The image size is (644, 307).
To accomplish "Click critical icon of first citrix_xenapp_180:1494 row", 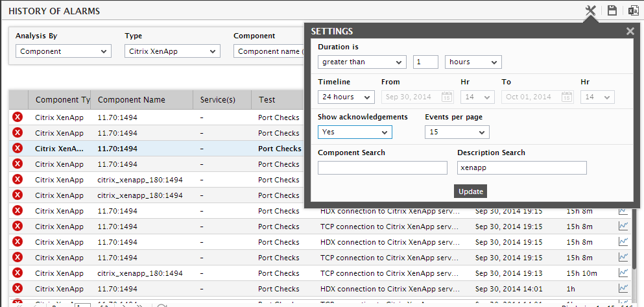I will tap(18, 180).
